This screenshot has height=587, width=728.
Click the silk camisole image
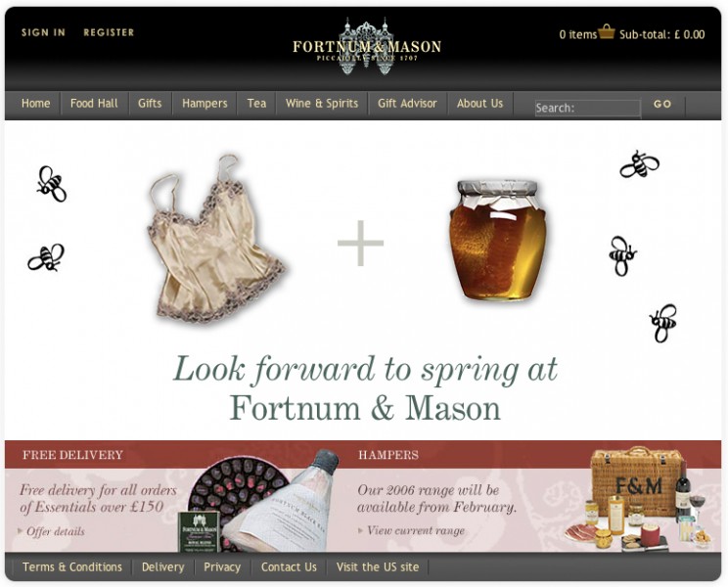click(x=216, y=239)
